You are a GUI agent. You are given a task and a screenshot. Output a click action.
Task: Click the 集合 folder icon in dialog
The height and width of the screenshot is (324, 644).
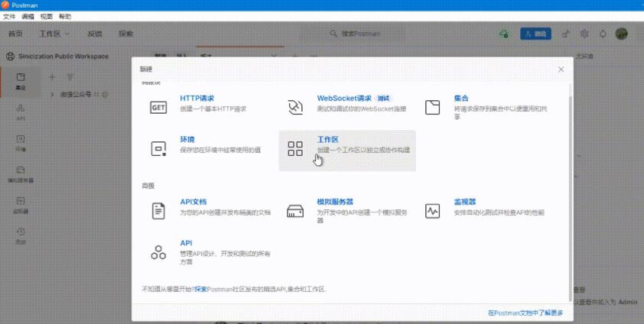432,108
